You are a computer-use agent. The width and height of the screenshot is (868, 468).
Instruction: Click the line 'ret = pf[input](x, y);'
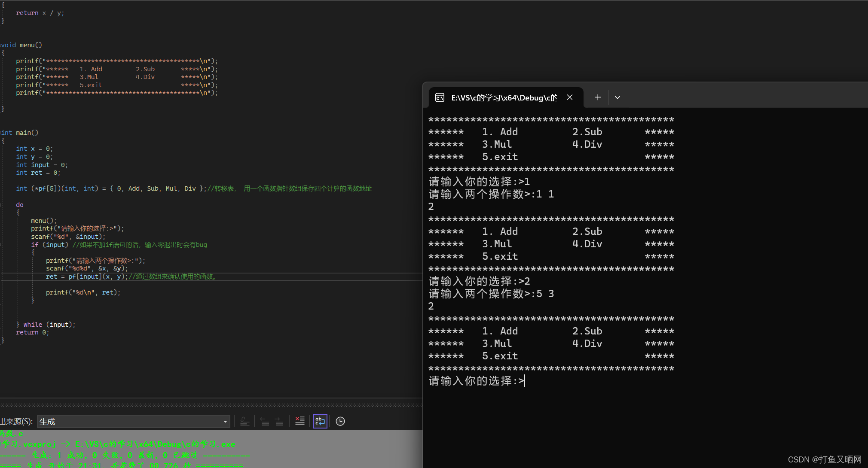[87, 277]
